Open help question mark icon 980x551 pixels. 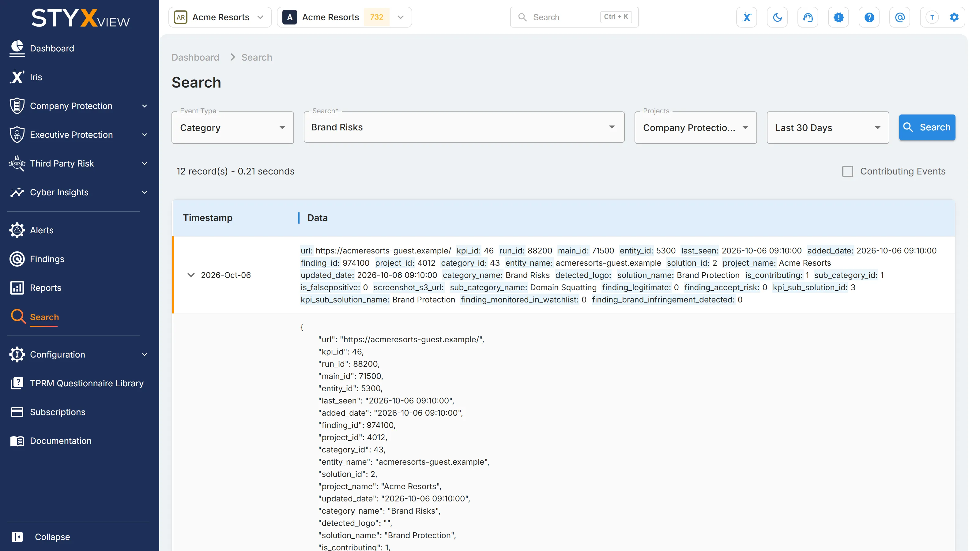point(869,17)
